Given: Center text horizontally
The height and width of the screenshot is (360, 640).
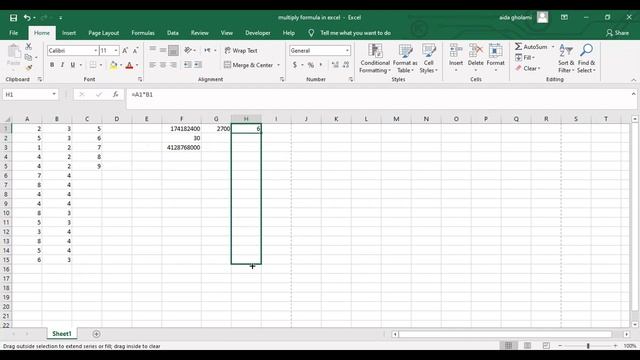Looking at the screenshot, I should (162, 65).
